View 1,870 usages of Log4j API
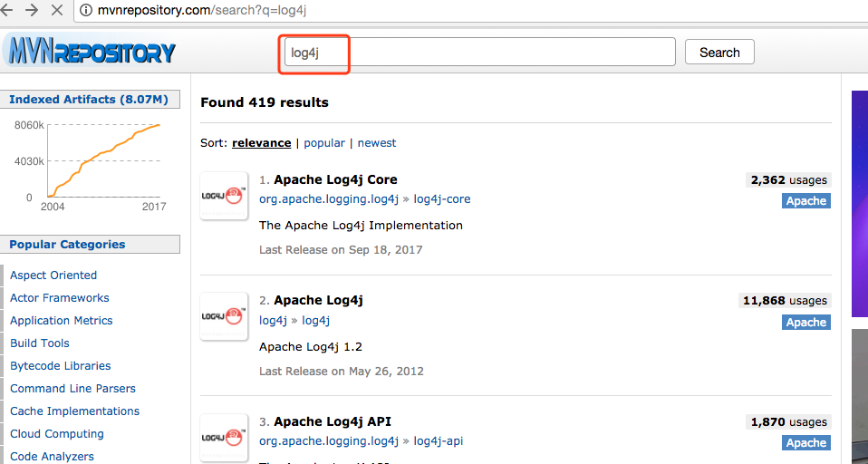 pyautogui.click(x=789, y=422)
